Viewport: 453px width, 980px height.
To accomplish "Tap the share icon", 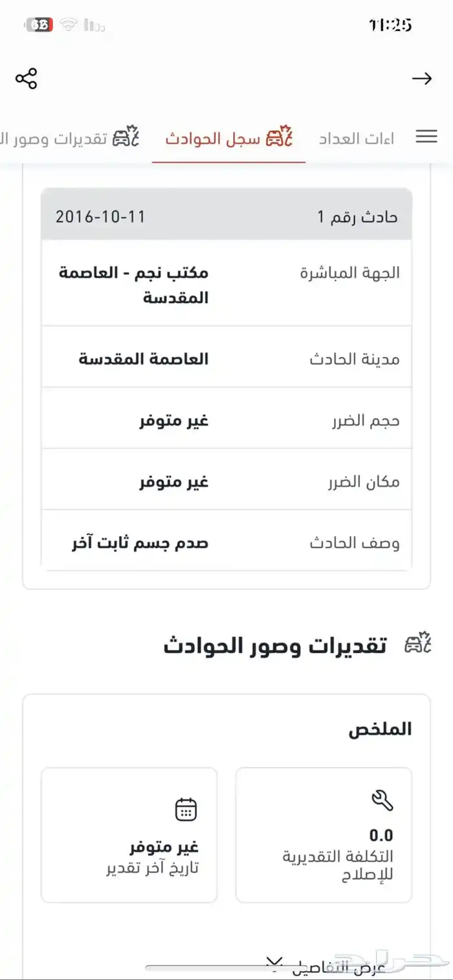I will tap(27, 78).
